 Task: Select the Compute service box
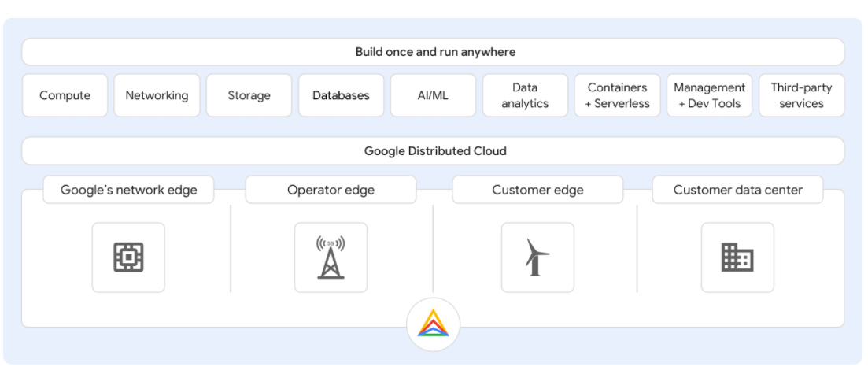pos(65,95)
